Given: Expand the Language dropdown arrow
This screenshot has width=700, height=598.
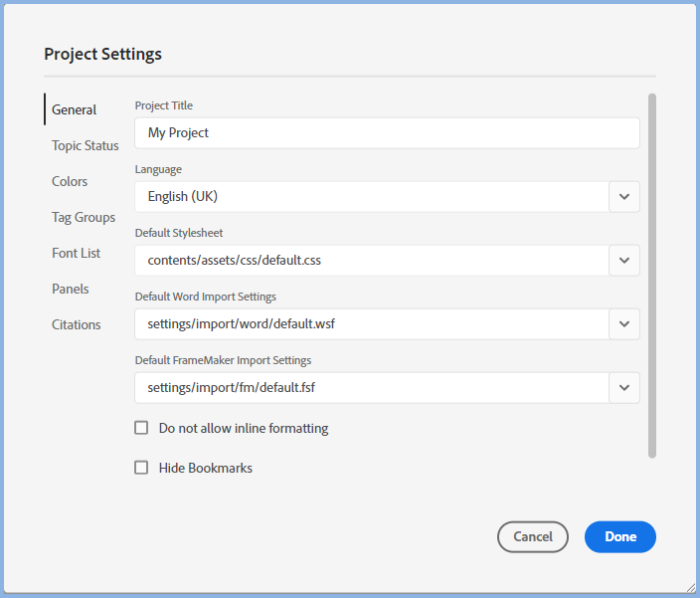Looking at the screenshot, I should (x=624, y=196).
